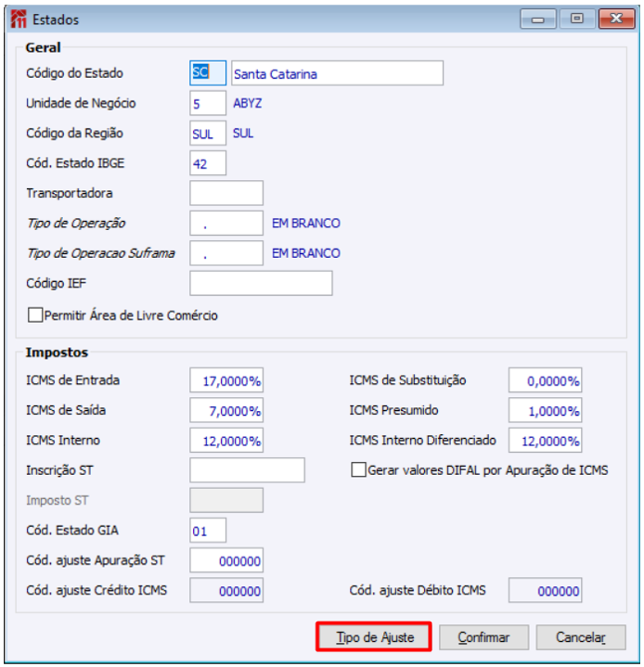644x667 pixels.
Task: Open the Tipo de Ajuste button
Action: [374, 636]
